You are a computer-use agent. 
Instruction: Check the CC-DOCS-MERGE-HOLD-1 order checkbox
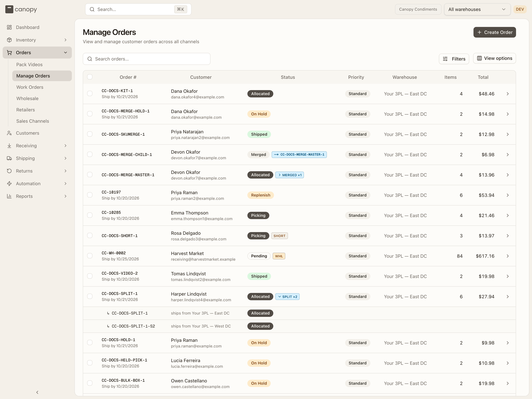[90, 114]
